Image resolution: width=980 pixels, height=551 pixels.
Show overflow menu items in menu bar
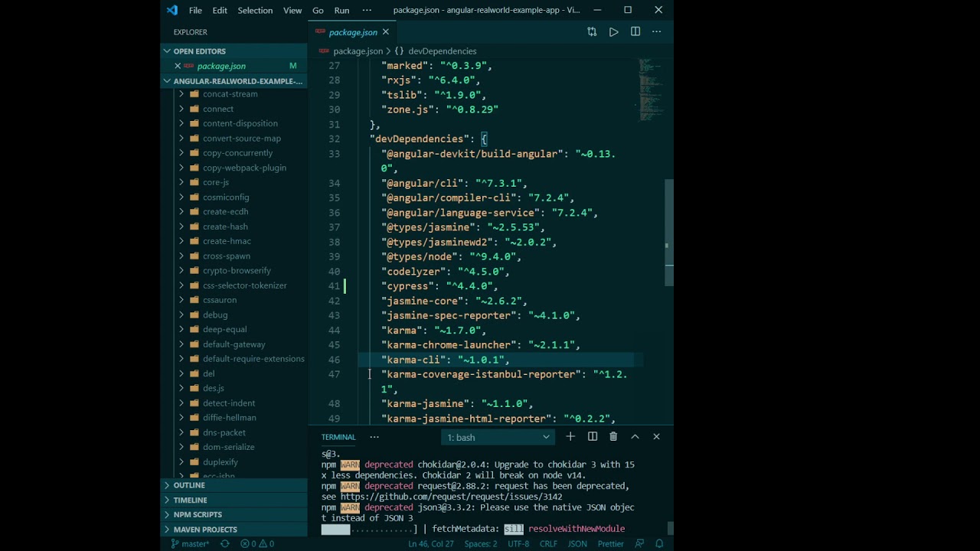367,10
